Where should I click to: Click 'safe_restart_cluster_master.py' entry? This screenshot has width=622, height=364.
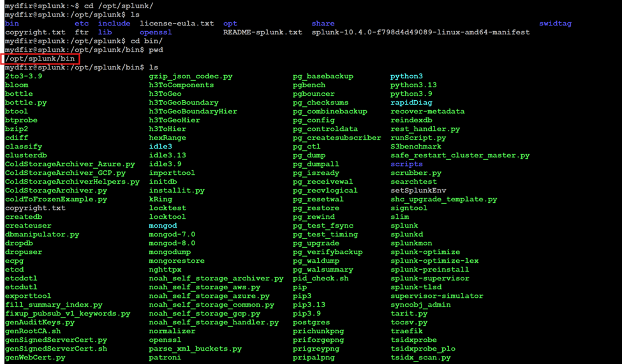click(460, 156)
